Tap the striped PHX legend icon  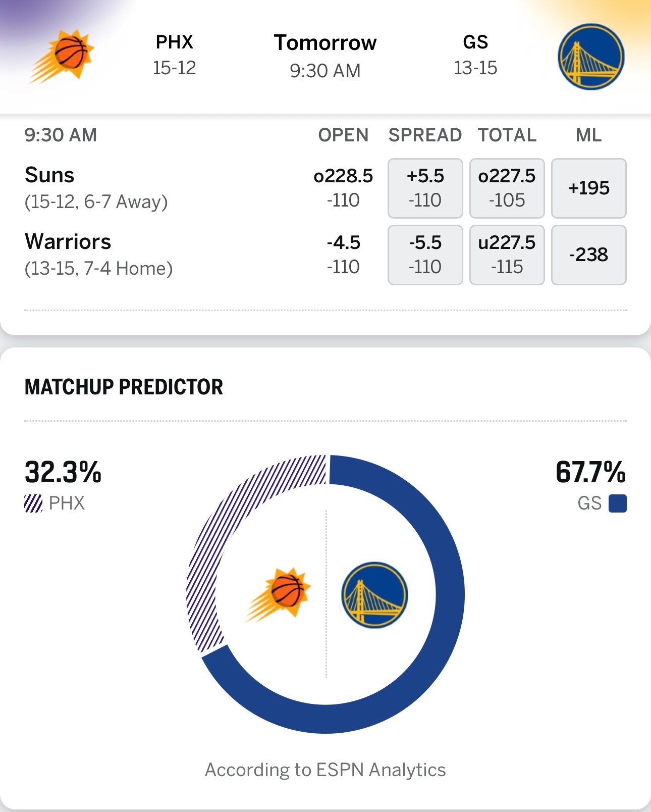33,503
